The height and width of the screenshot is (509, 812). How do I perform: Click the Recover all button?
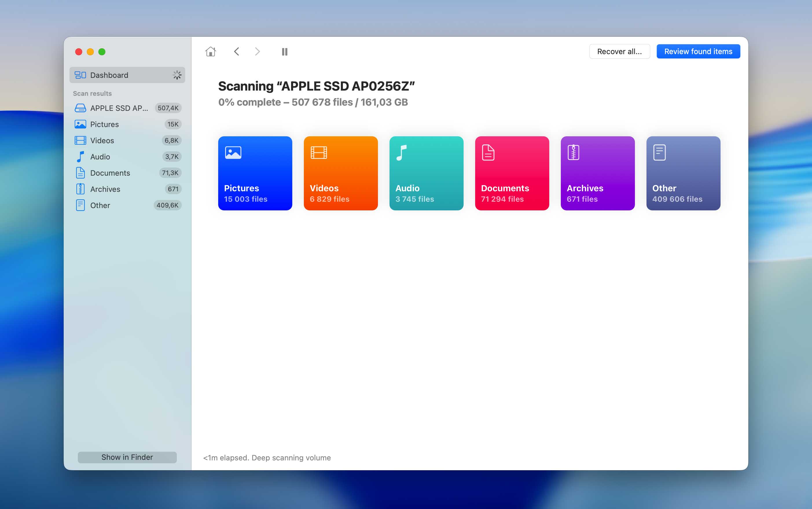click(619, 51)
